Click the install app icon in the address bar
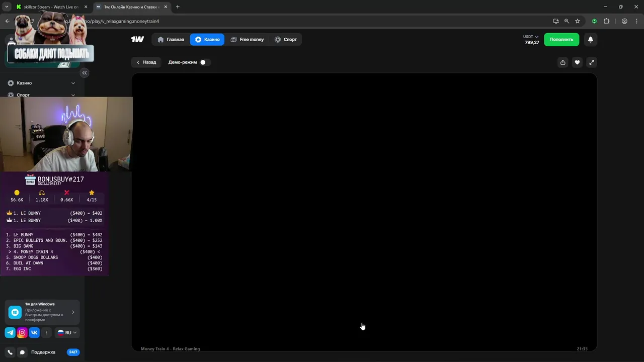 point(555,21)
